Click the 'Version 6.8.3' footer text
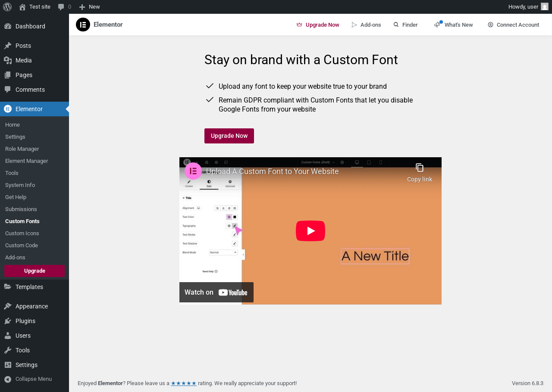The image size is (552, 392). point(527,383)
